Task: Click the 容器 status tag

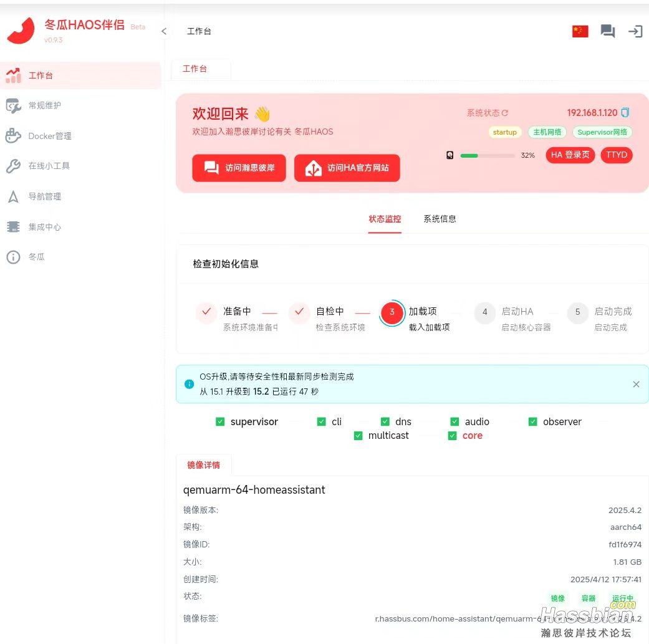Action: pyautogui.click(x=588, y=598)
